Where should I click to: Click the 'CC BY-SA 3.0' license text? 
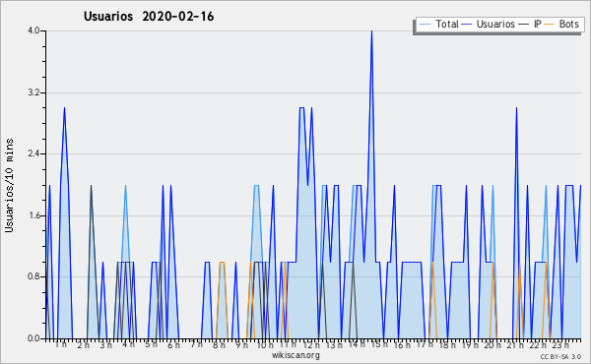pyautogui.click(x=560, y=356)
